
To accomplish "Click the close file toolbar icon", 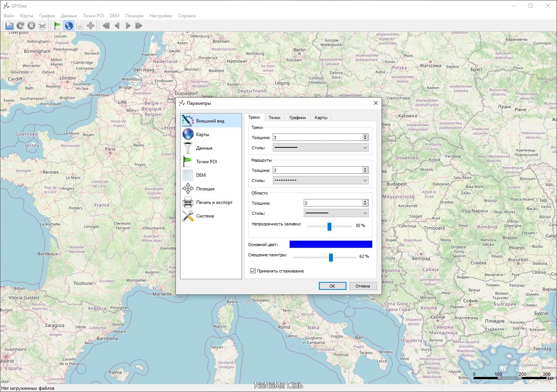I will coord(31,26).
